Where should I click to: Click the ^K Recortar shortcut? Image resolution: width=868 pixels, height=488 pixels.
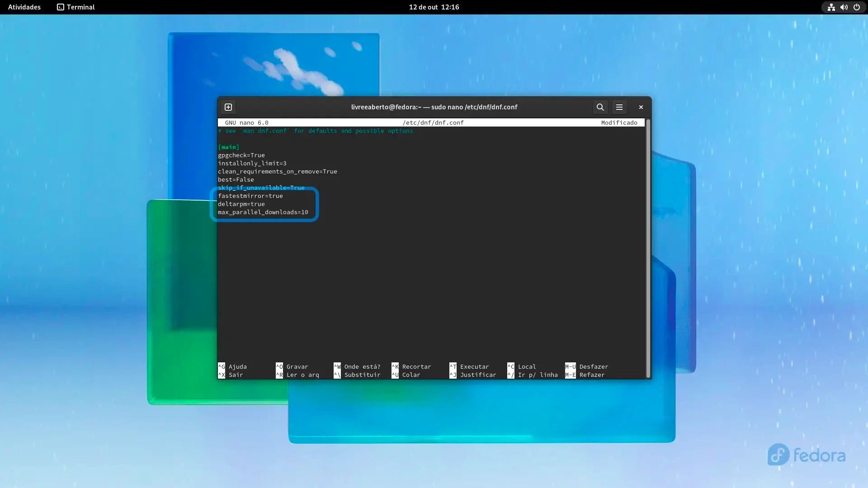411,366
